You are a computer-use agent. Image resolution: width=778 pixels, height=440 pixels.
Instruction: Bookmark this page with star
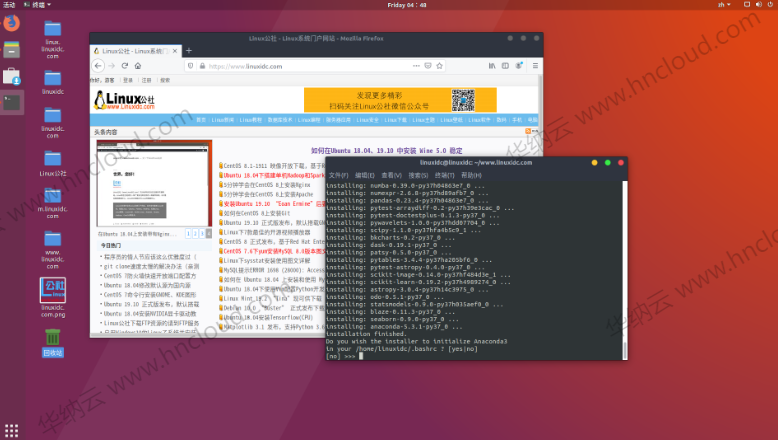coord(439,66)
